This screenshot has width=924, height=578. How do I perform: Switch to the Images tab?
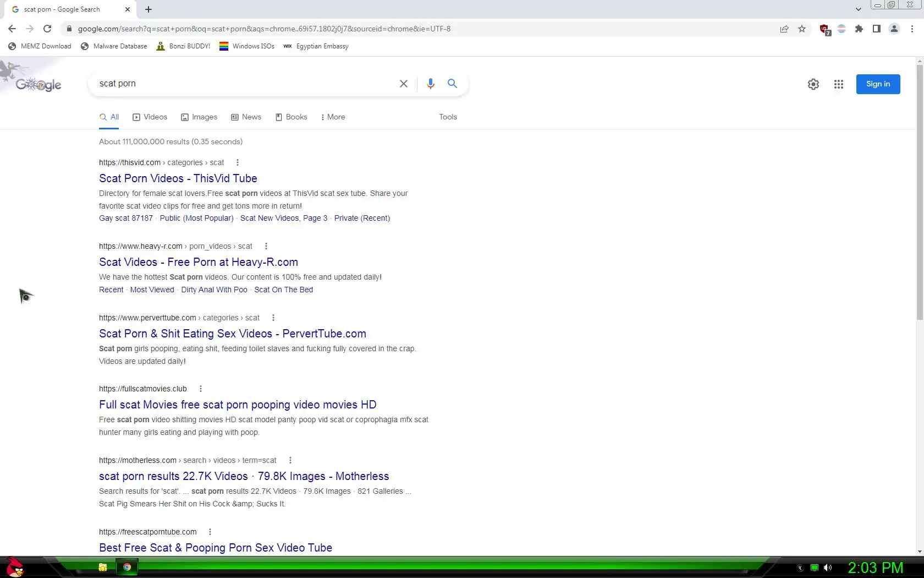(x=199, y=117)
